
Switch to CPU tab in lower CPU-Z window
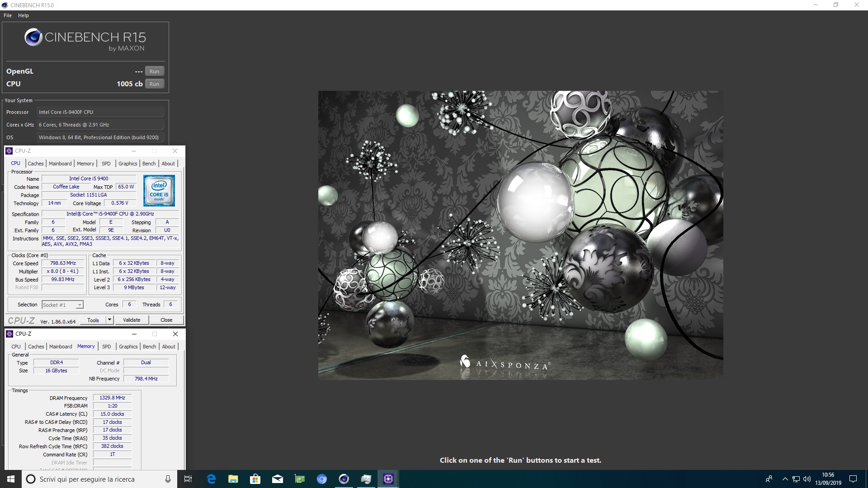(x=16, y=347)
